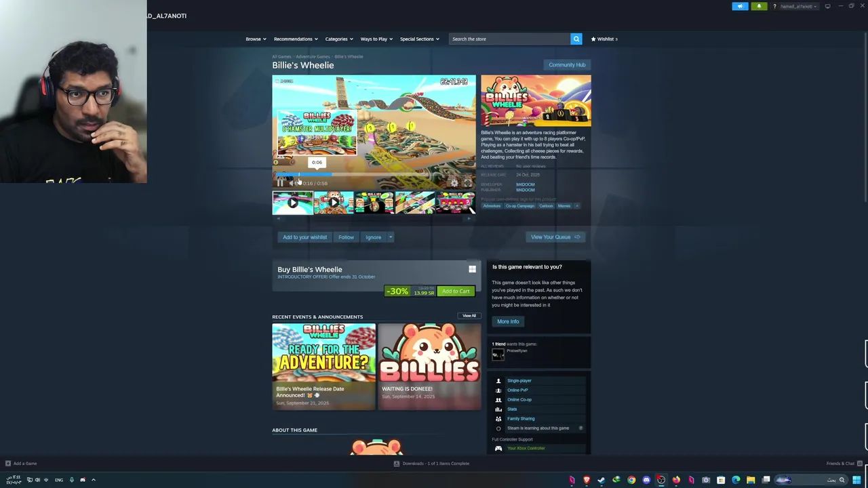Open the Windows Start button
Image resolution: width=868 pixels, height=488 pixels.
(856, 480)
